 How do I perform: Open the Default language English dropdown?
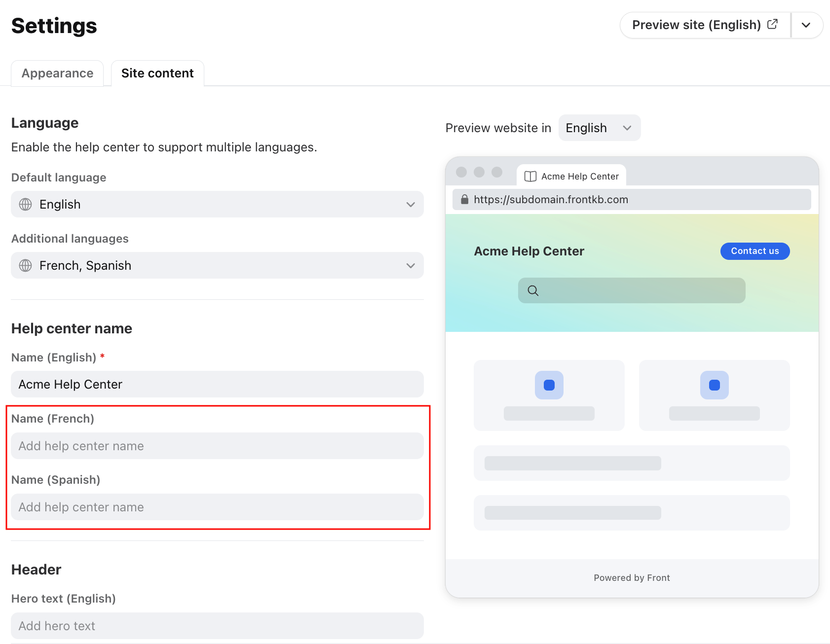(217, 204)
